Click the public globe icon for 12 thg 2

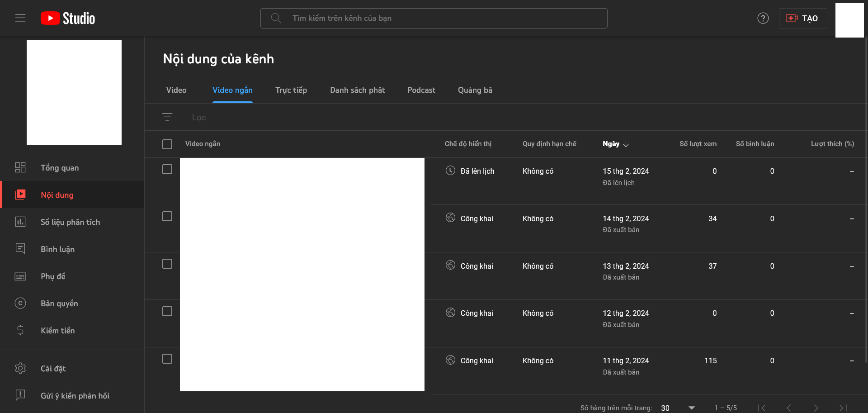coord(450,313)
